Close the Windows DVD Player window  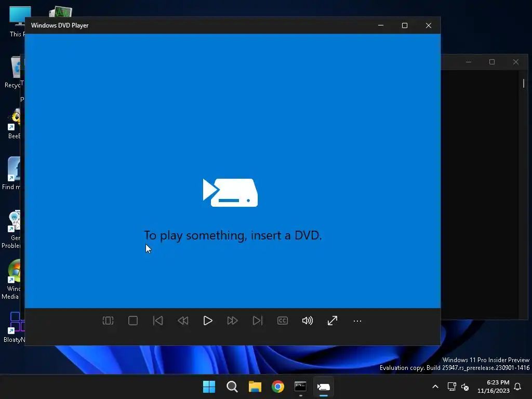[x=429, y=25]
